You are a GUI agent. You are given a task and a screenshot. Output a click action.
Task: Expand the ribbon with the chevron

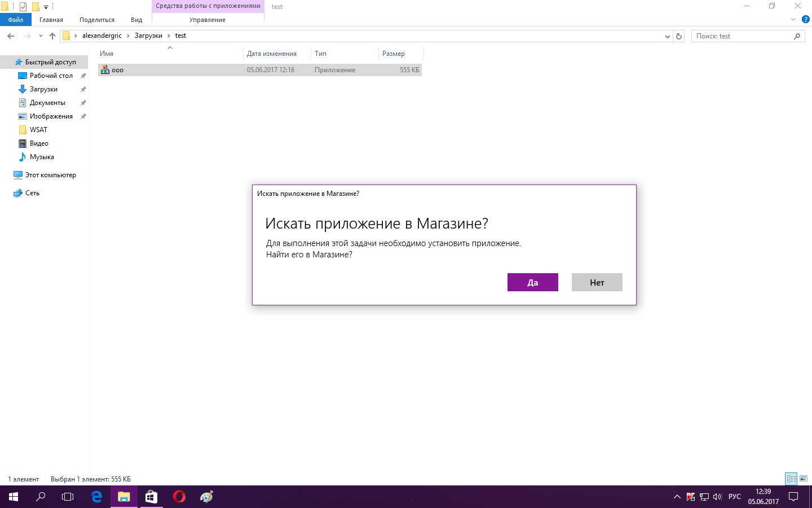793,19
